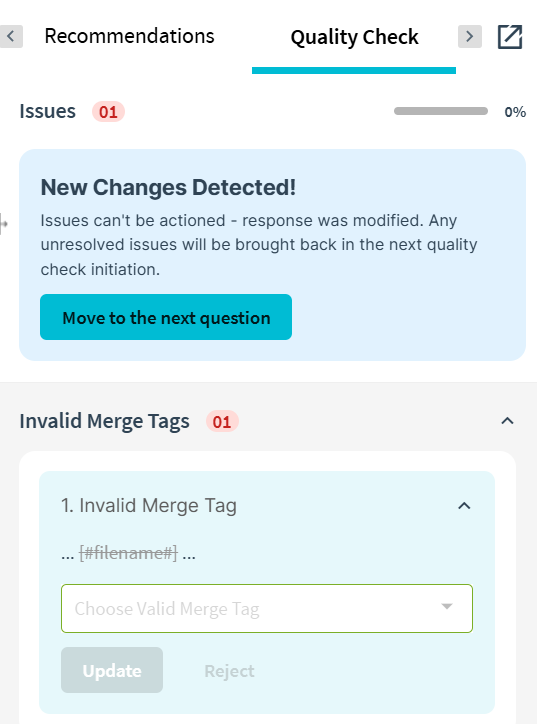Click the Invalid Merge Tags count badge
537x724 pixels.
222,422
